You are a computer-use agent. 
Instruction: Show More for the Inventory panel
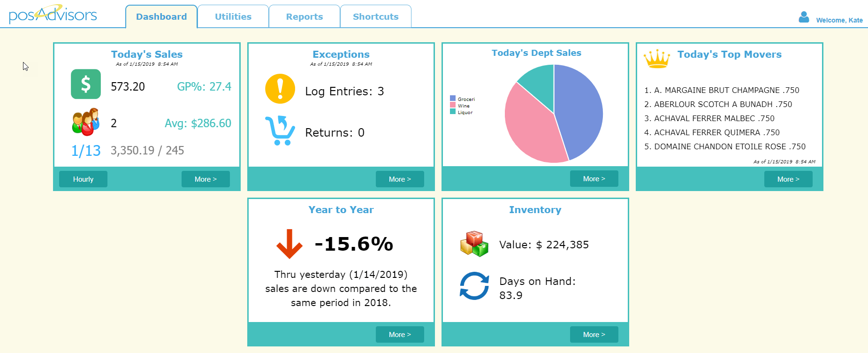tap(594, 335)
